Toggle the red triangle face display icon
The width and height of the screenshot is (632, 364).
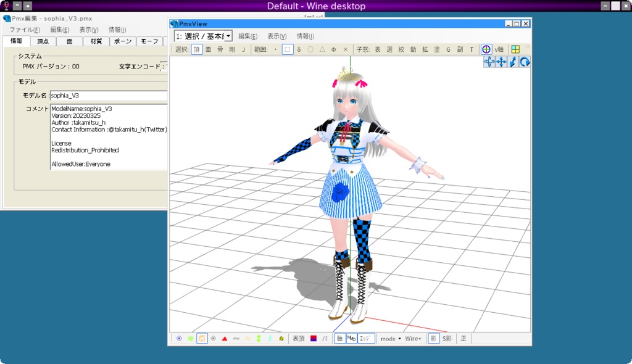pos(225,339)
